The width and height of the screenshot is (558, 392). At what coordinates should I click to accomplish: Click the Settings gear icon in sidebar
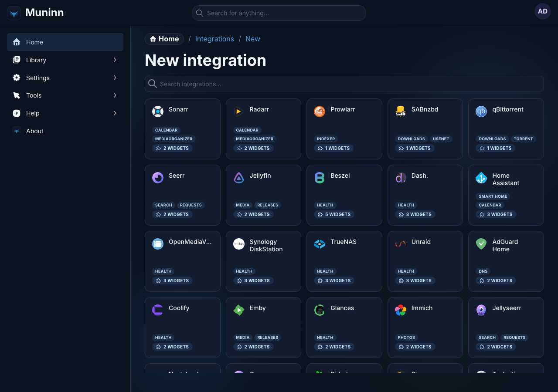tap(17, 78)
